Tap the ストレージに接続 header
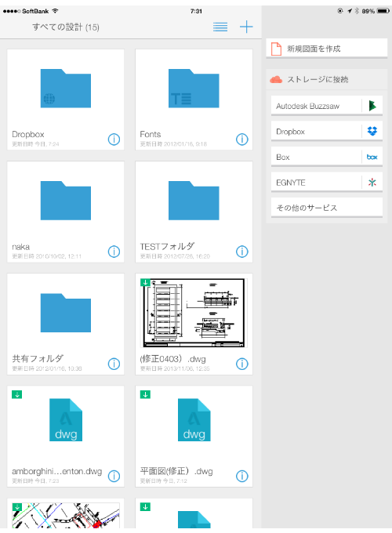Viewport: 392px width, 533px height. (327, 79)
